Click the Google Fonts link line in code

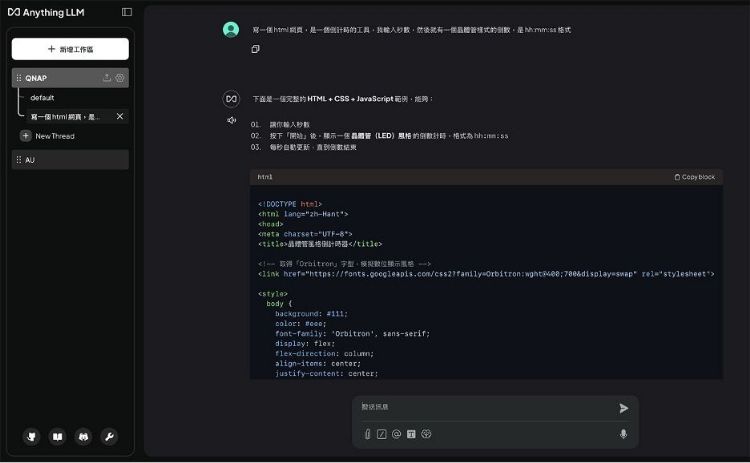tap(486, 274)
